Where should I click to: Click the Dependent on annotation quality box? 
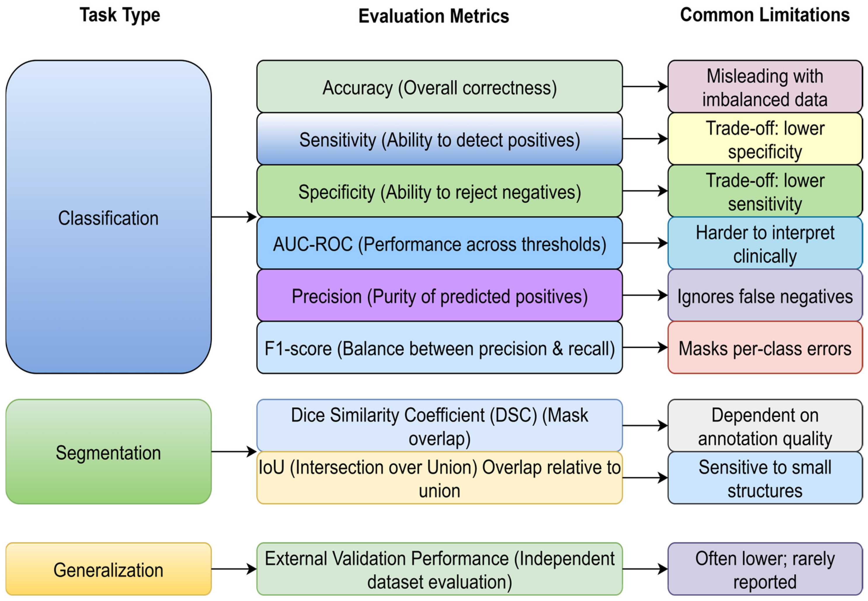(765, 426)
